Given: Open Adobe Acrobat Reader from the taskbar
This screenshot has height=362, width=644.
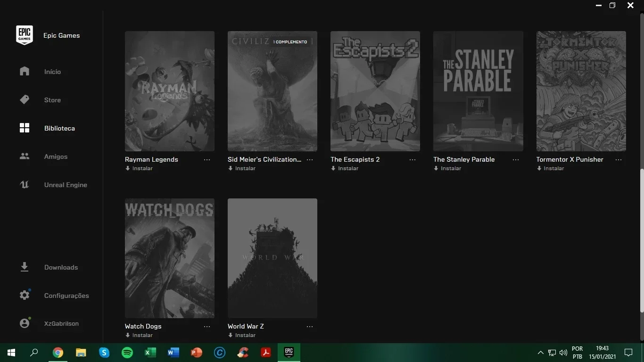Looking at the screenshot, I should pos(266,353).
